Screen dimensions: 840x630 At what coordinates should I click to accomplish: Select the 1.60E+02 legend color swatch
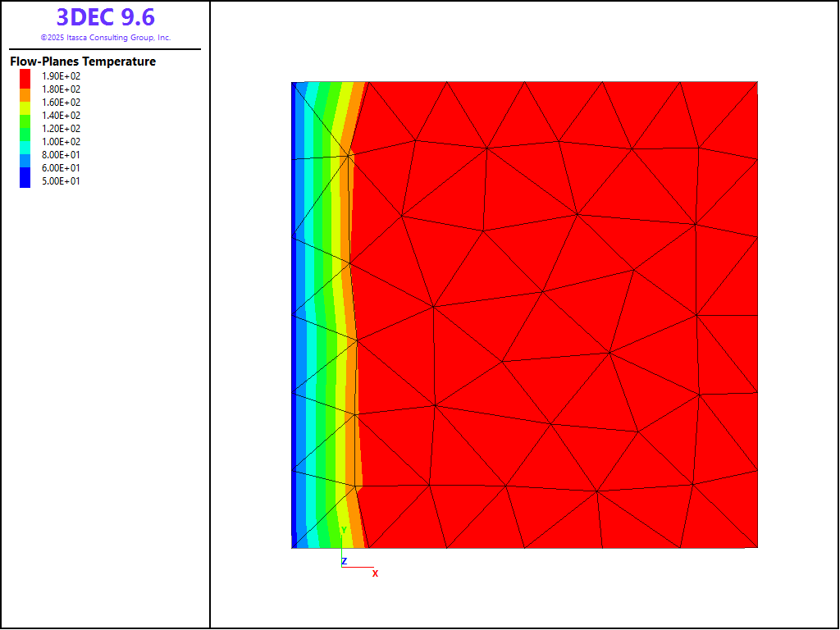tap(25, 102)
